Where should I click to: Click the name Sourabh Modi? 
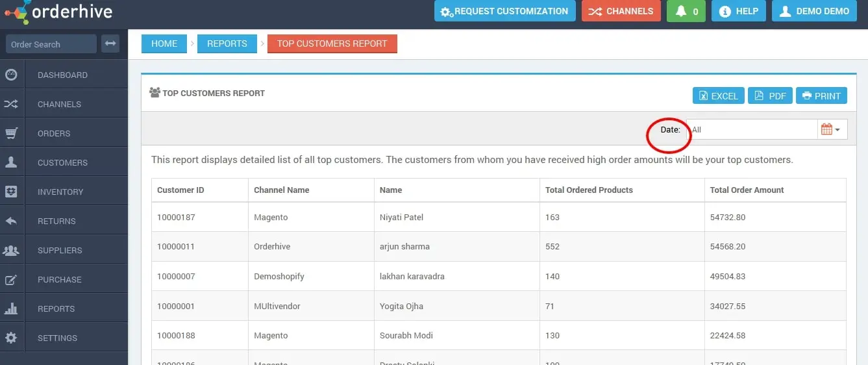click(406, 335)
